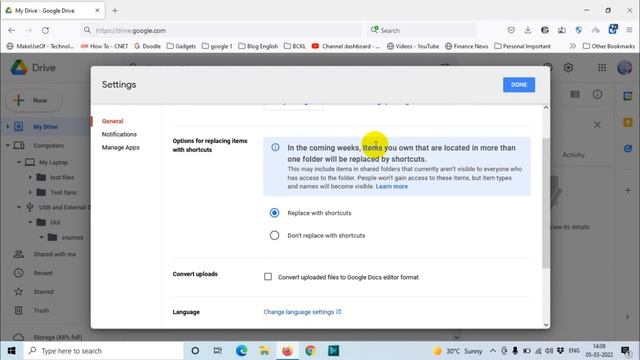Screen dimensions: 640x360
Task: Open Channel dashboard bookmark
Action: [x=346, y=46]
